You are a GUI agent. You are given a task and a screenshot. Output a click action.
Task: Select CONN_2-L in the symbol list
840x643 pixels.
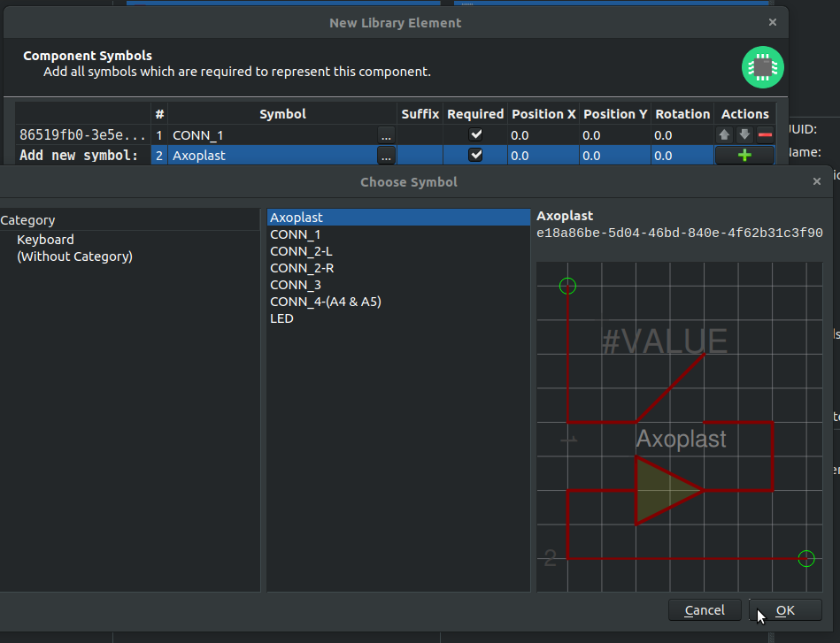pos(398,251)
